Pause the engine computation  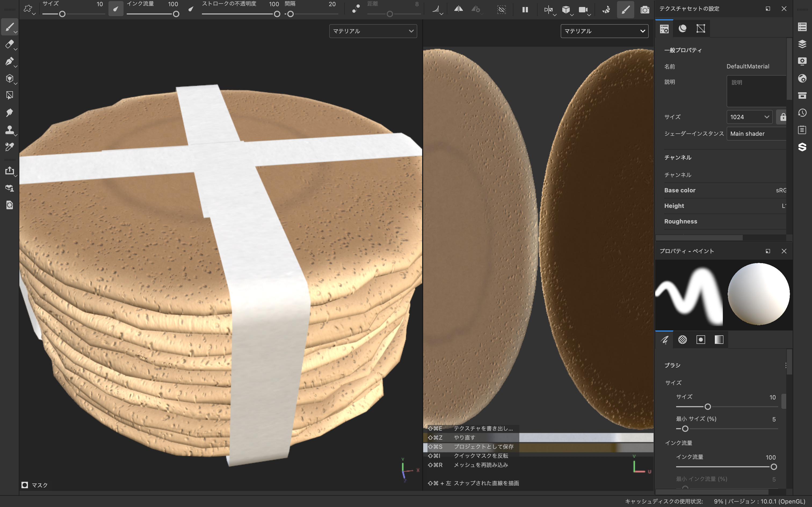pos(525,9)
